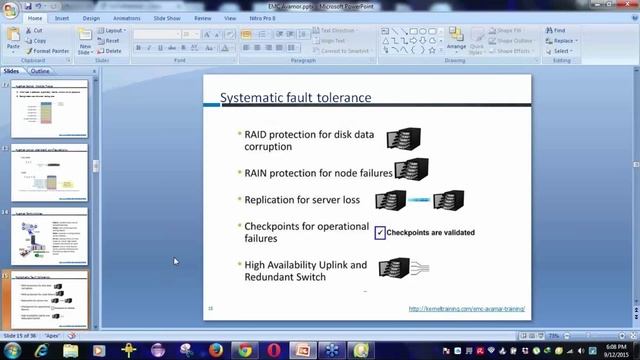640x360 pixels.
Task: Toggle bullet list
Action: (x=246, y=34)
